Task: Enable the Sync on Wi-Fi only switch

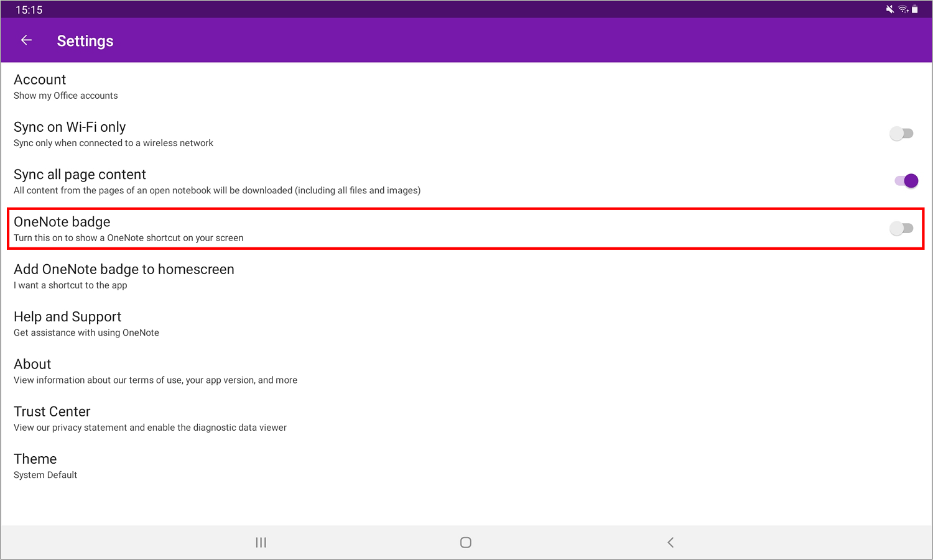Action: [901, 134]
